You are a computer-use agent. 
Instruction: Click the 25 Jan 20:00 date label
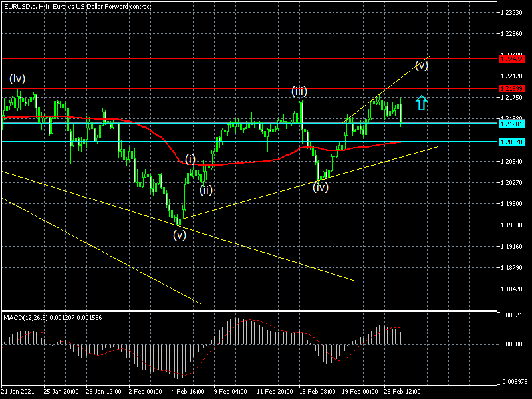(61, 391)
